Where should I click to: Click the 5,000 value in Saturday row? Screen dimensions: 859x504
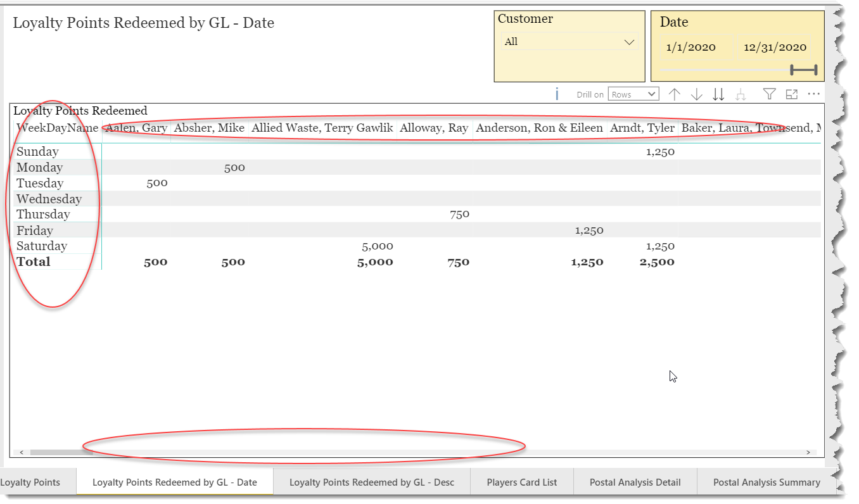pos(378,246)
